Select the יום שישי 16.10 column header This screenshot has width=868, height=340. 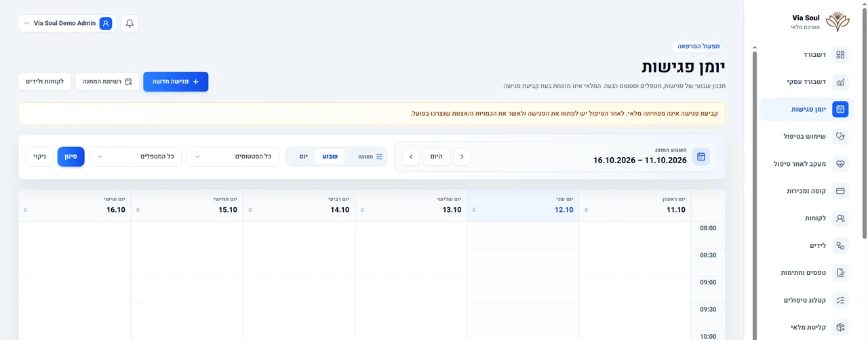(x=75, y=205)
